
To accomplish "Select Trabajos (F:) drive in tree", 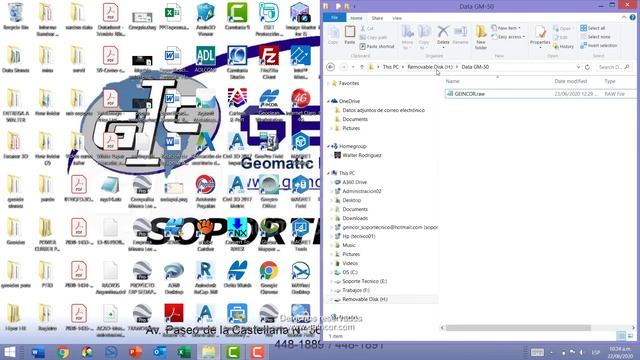I will pyautogui.click(x=356, y=291).
